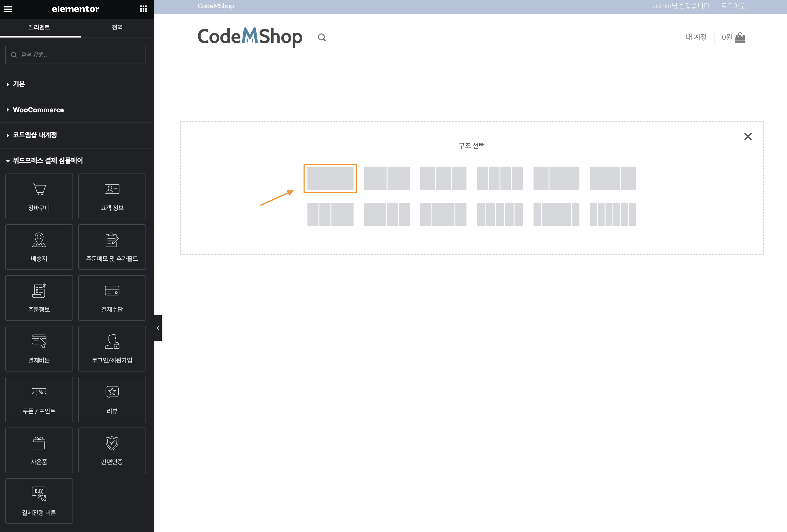Open the 내 계정 link
Screen dimensions: 787x532
click(x=696, y=37)
